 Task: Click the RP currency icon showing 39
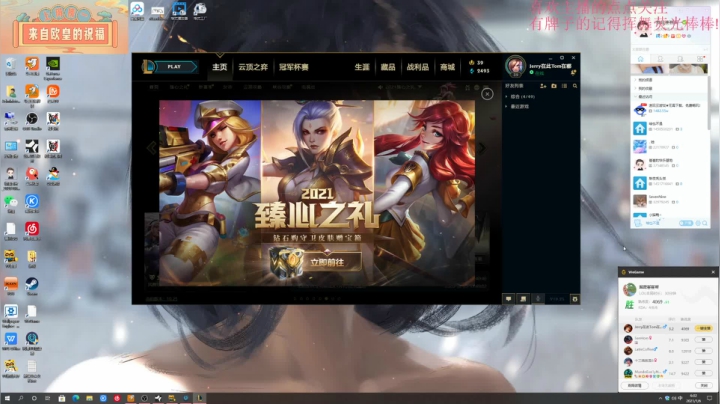pos(471,62)
